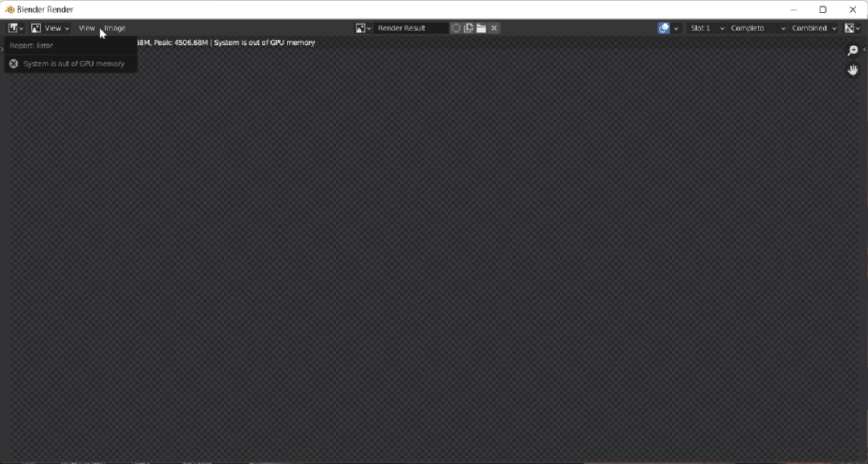868x464 pixels.
Task: Open the View menu
Action: 86,28
